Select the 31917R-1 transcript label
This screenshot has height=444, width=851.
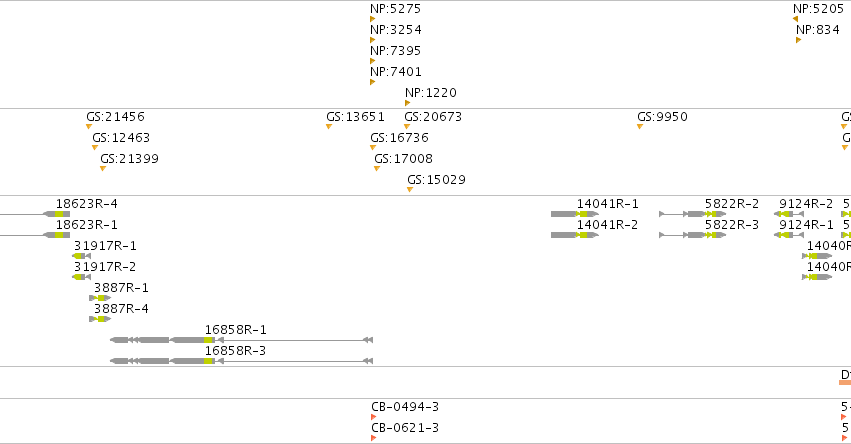[x=105, y=246]
